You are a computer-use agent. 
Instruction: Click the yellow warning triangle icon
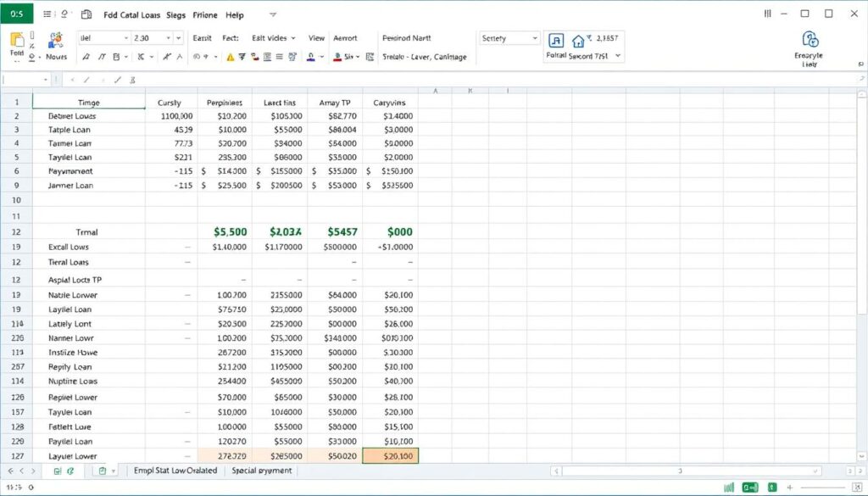[231, 57]
